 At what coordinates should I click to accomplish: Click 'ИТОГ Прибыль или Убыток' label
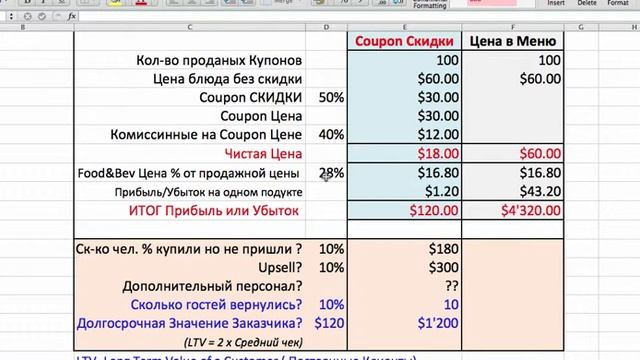[x=213, y=211]
